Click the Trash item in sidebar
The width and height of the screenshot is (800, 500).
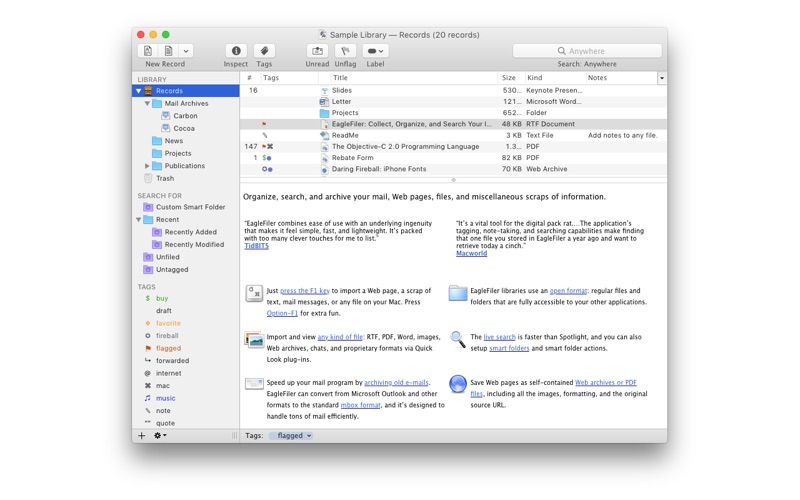[x=165, y=178]
